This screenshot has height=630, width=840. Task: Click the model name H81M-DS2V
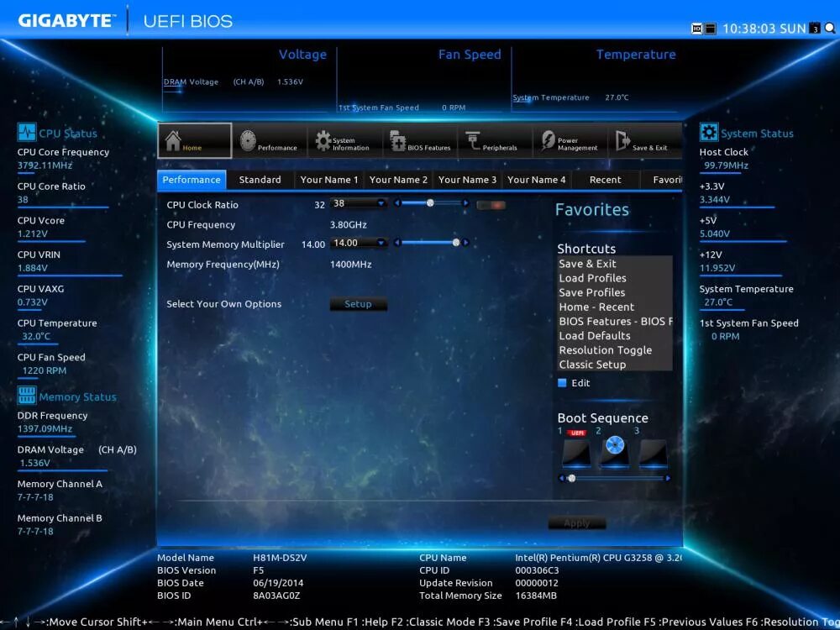[x=280, y=558]
